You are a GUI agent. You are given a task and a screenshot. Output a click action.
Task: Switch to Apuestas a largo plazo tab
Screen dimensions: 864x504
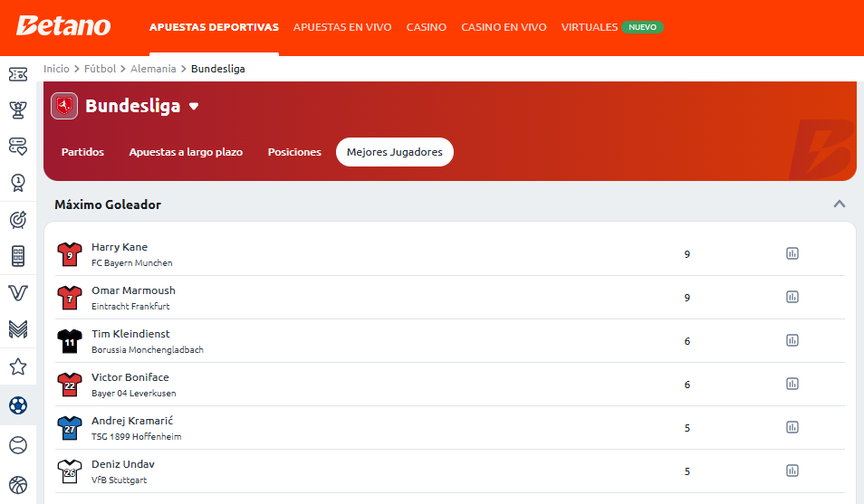coord(186,152)
